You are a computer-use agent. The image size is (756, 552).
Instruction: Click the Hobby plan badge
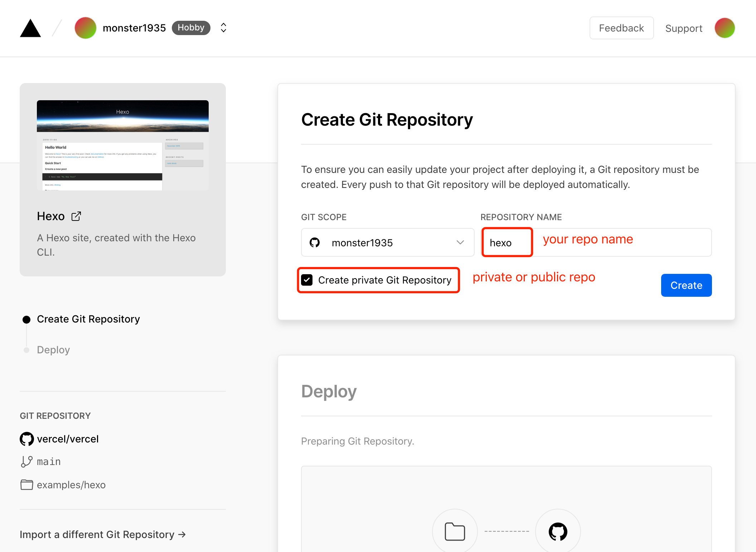tap(191, 28)
